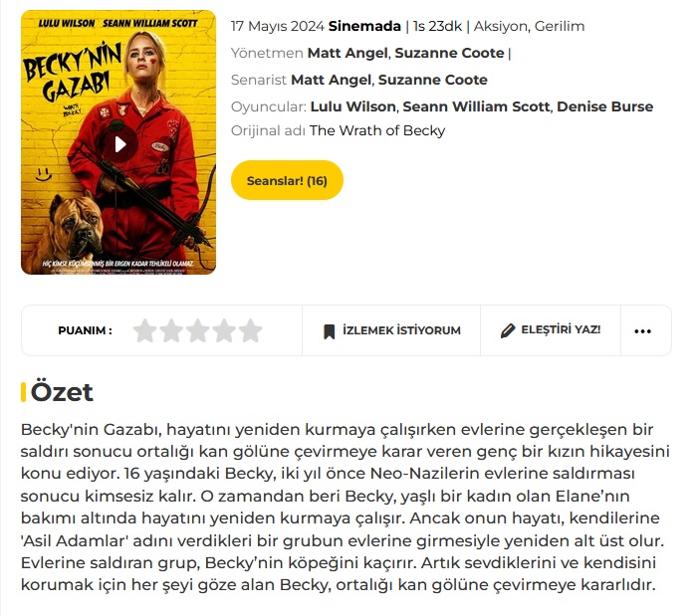Open Denise Burse's actor page

pyautogui.click(x=605, y=106)
